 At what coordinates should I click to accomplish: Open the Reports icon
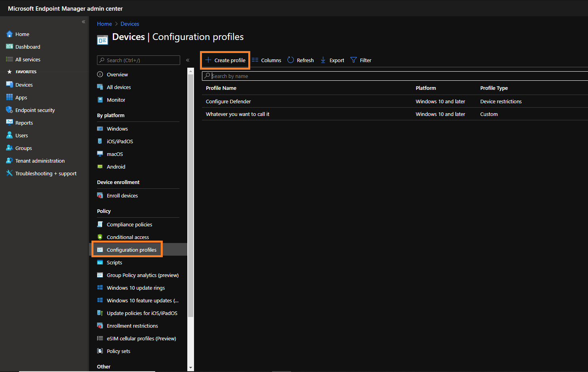click(10, 123)
